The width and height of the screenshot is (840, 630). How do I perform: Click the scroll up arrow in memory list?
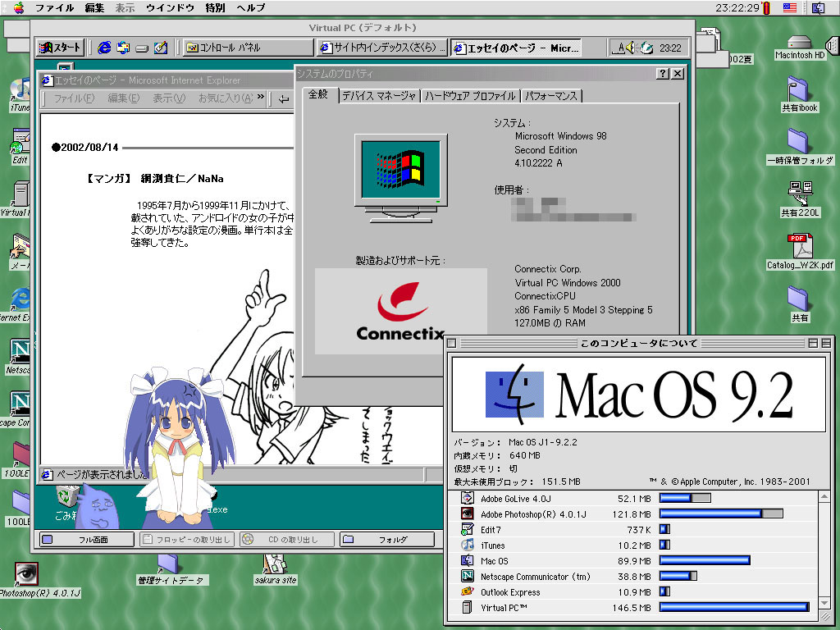tap(824, 497)
